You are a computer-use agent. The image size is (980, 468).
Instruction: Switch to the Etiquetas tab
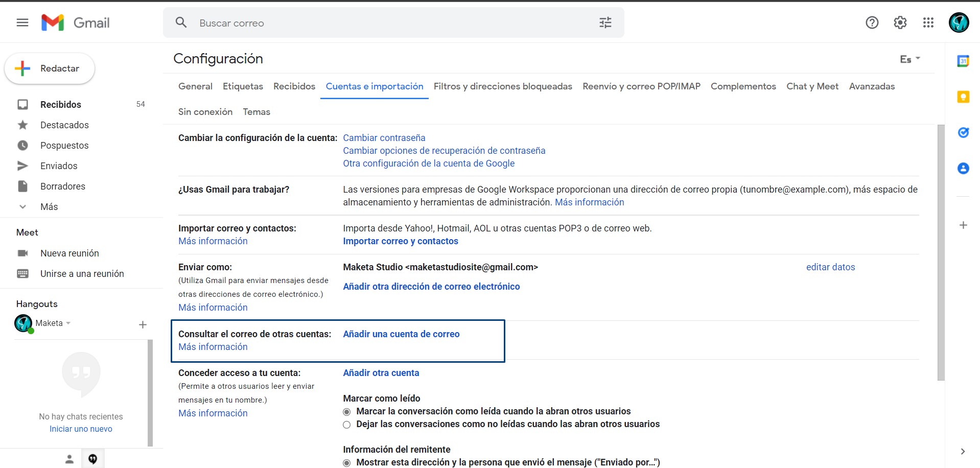point(243,86)
